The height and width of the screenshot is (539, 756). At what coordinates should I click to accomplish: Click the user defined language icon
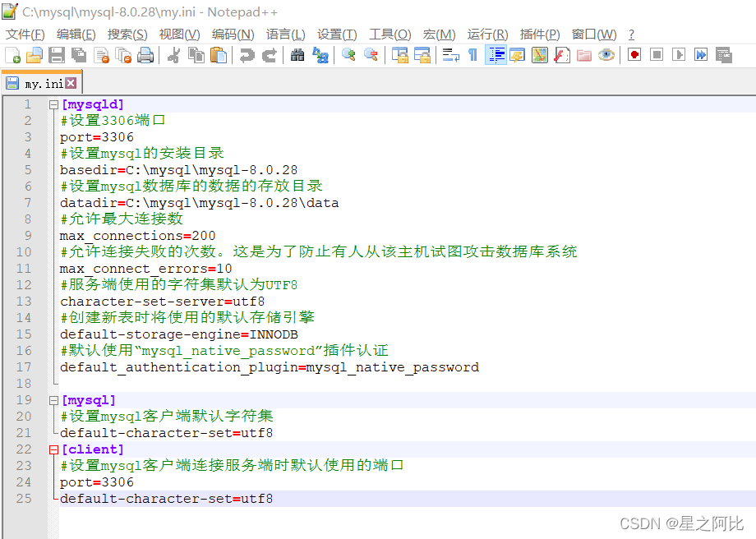(518, 55)
